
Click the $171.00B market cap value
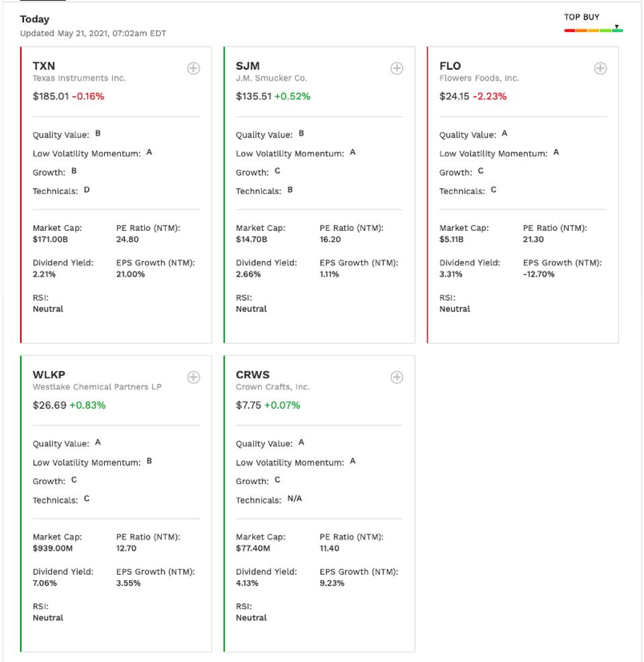click(x=50, y=240)
